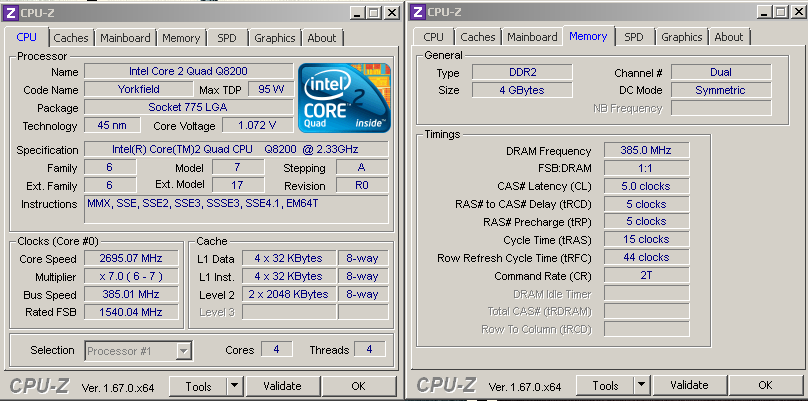808x401 pixels.
Task: Click the Stepping value A
Action: tap(362, 167)
